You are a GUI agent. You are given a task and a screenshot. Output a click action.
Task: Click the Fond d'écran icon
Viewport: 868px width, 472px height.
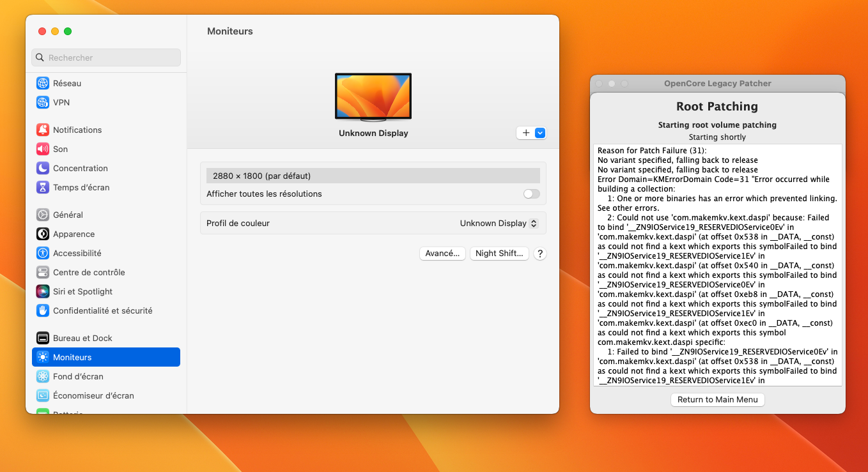[43, 376]
